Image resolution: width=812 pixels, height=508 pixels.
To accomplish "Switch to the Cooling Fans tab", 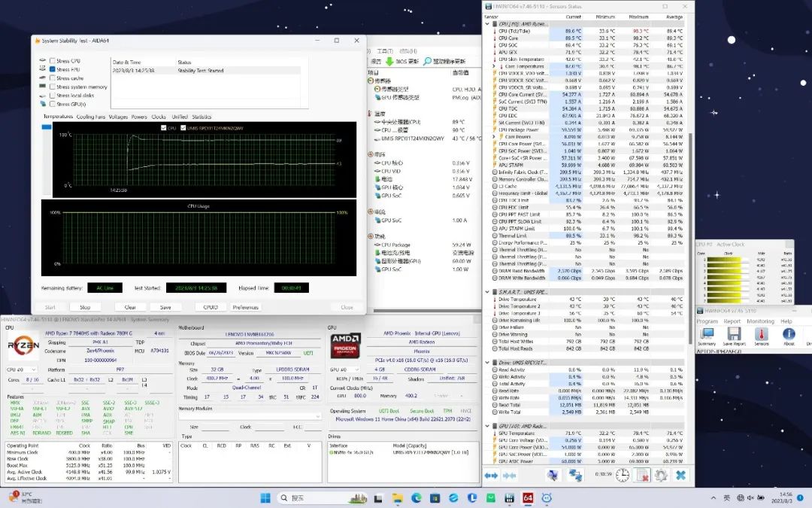I will [91, 117].
